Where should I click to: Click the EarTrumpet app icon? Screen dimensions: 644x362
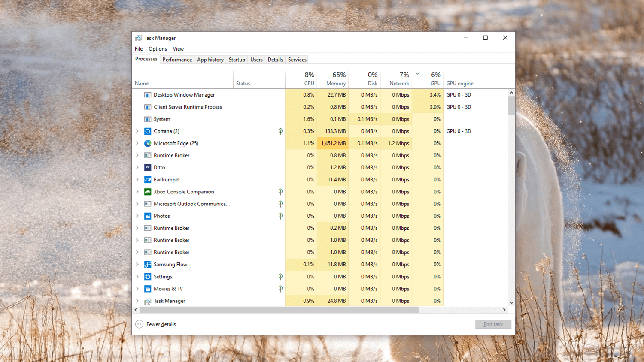coord(148,180)
